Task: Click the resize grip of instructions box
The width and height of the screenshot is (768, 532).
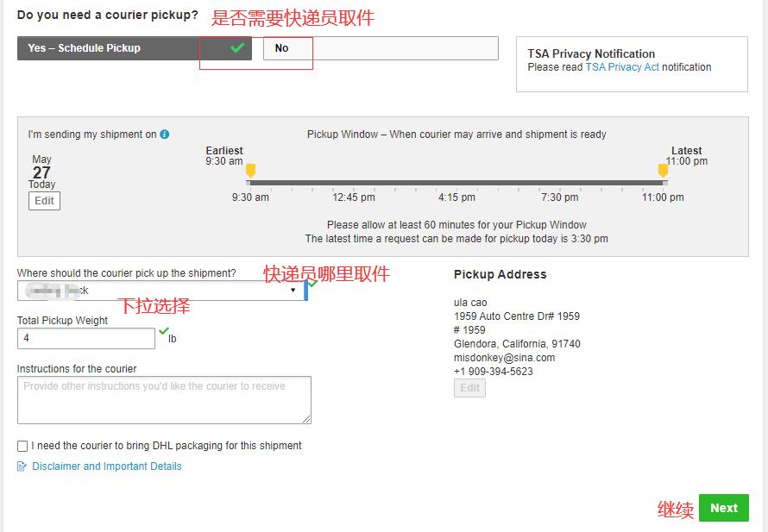Action: (x=306, y=419)
